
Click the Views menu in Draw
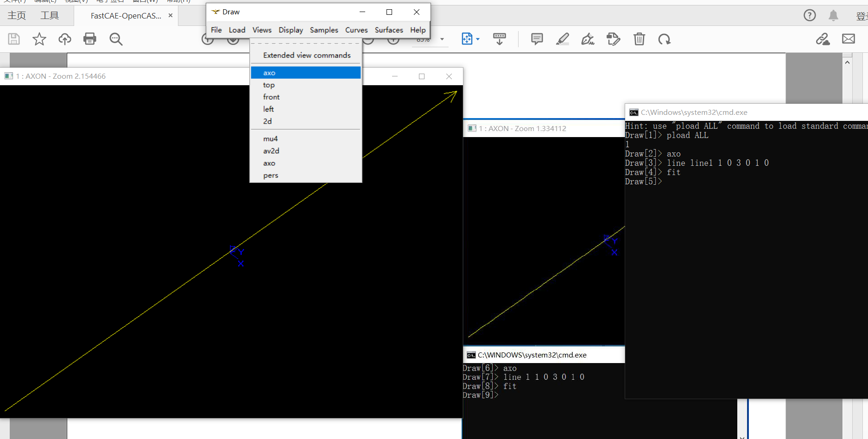(262, 30)
